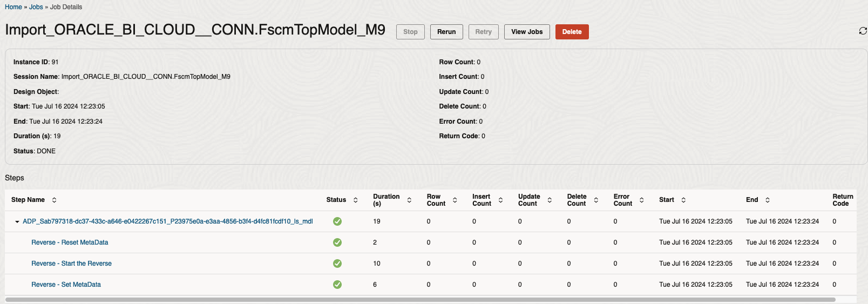This screenshot has width=868, height=304.
Task: Click the Instance ID: 91 field
Action: 36,62
